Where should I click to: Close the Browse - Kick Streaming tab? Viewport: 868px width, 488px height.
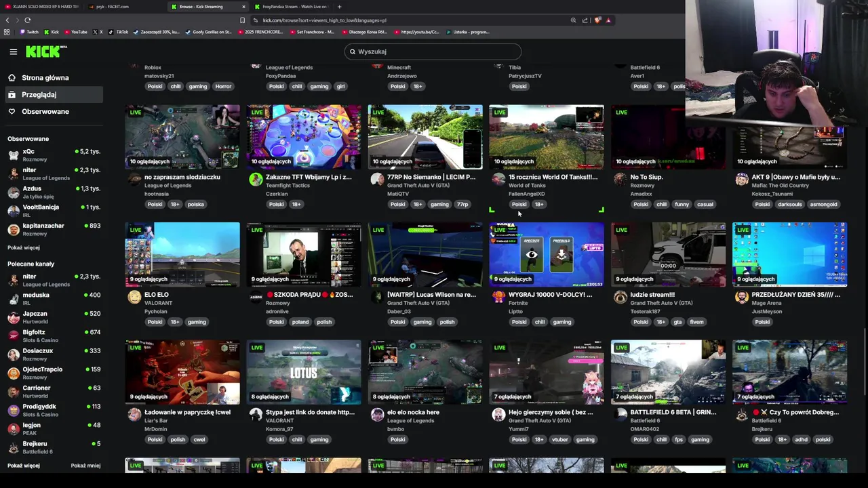[243, 7]
